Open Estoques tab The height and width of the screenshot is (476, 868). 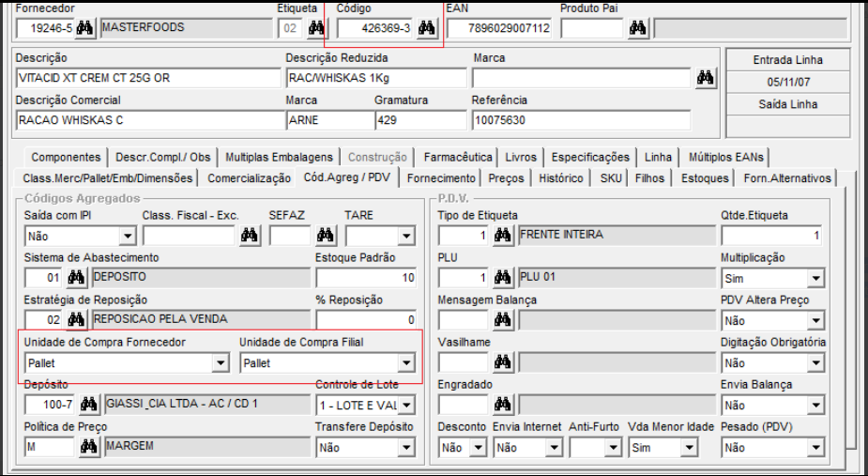[705, 178]
